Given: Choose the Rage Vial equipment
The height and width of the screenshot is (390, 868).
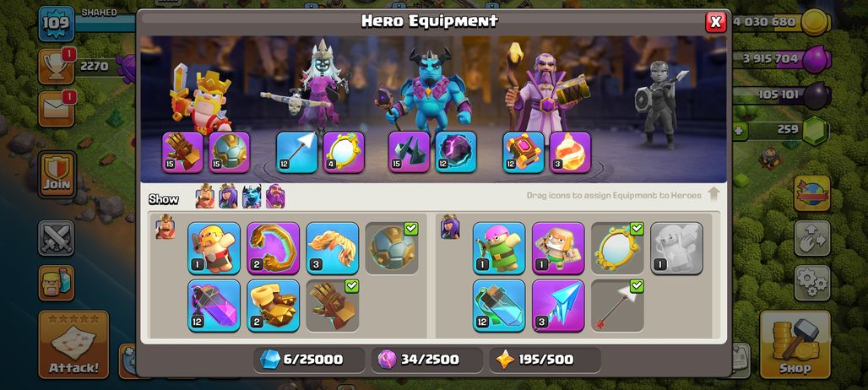Looking at the screenshot, I should (x=214, y=306).
